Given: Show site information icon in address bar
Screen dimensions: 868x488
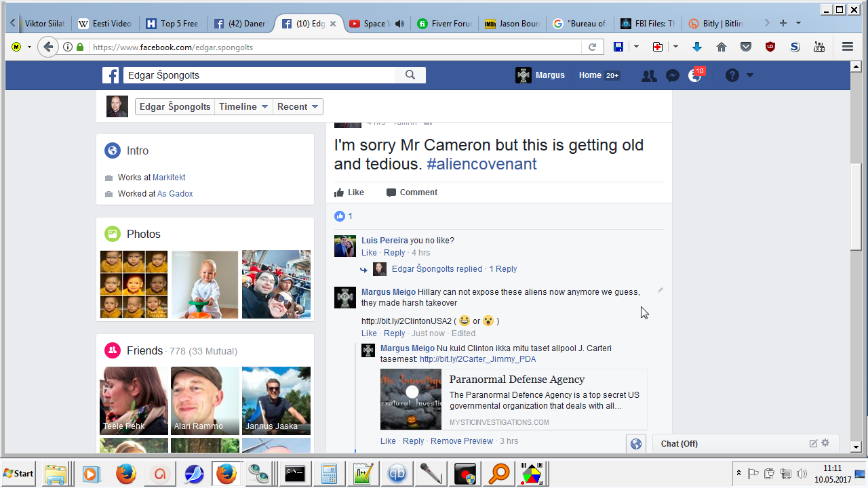Looking at the screenshot, I should coord(68,47).
